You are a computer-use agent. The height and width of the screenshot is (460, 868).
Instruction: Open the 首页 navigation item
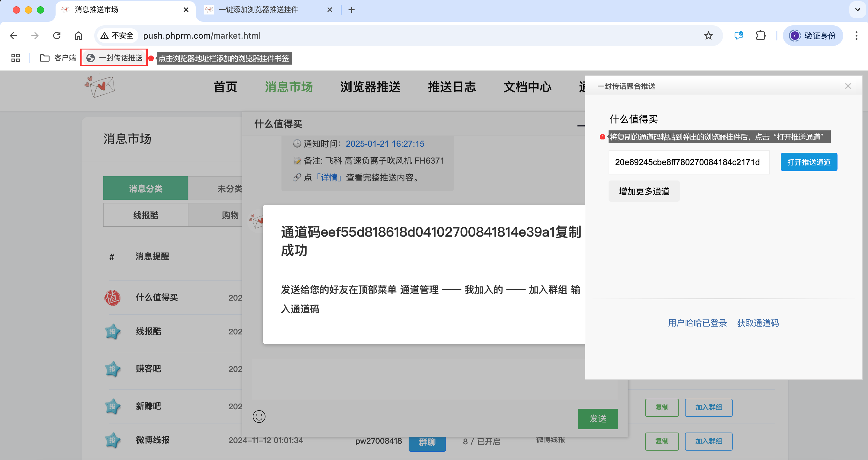click(225, 87)
